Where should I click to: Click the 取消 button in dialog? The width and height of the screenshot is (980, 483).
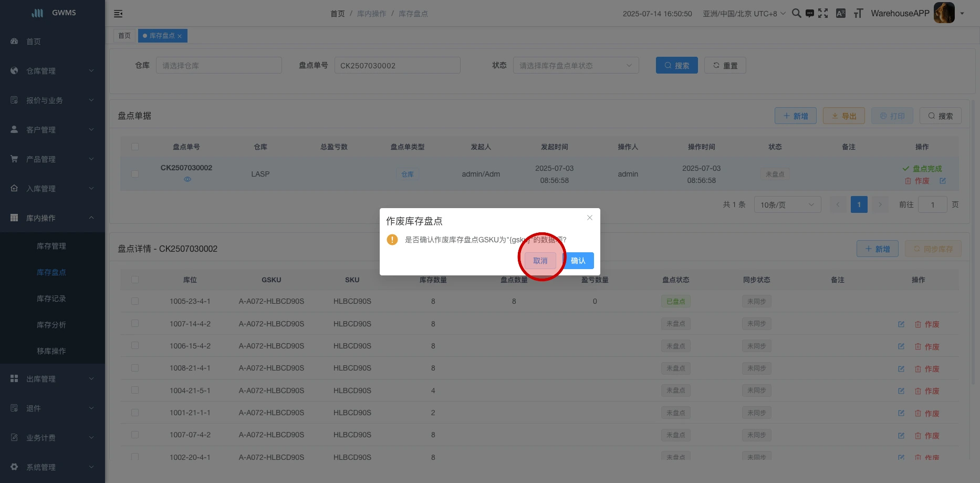click(540, 261)
